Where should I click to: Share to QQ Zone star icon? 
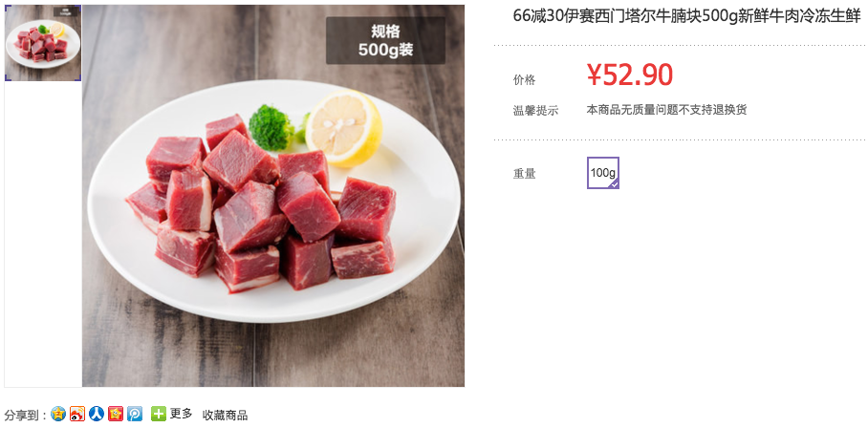pyautogui.click(x=58, y=414)
